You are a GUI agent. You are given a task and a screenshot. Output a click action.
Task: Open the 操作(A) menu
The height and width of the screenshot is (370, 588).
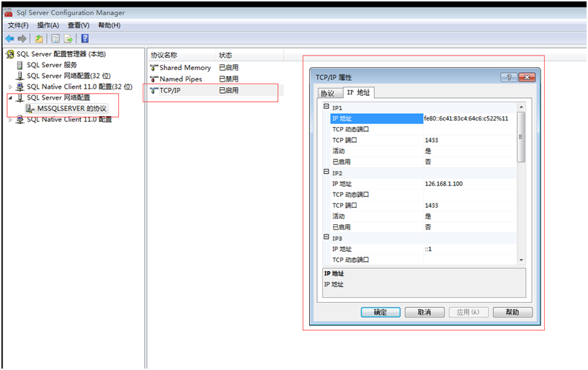click(x=48, y=25)
